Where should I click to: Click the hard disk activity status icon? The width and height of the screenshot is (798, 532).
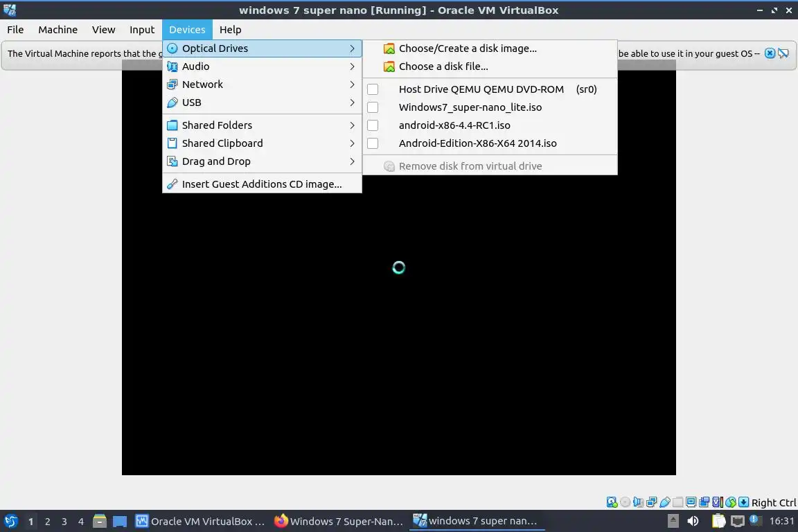point(612,502)
